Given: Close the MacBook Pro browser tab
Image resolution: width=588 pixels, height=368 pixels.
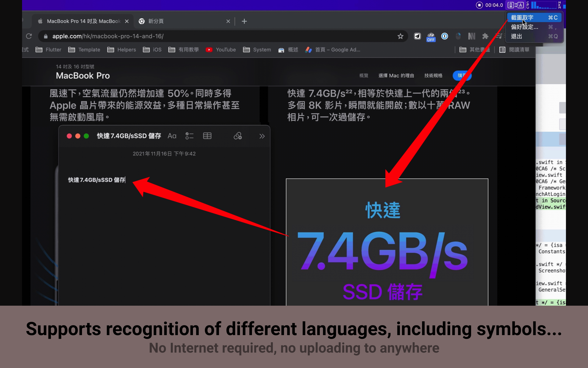Looking at the screenshot, I should click(127, 21).
